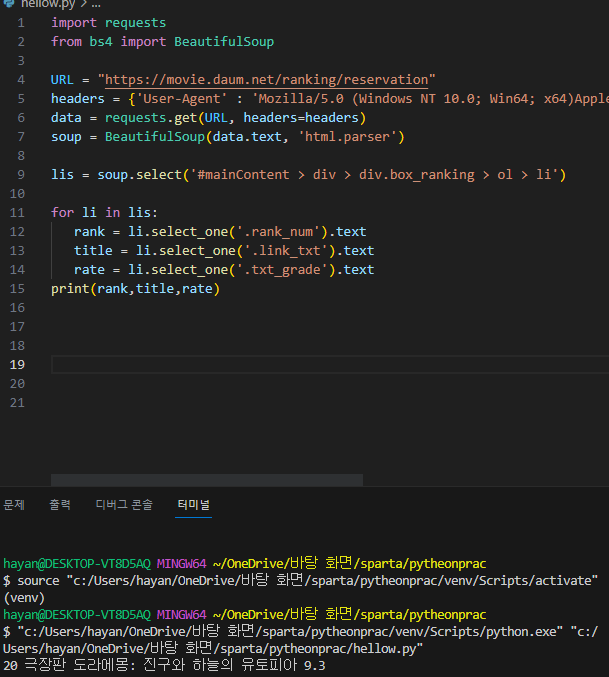Click terminal output '20 극장판 도라에몽' line
Image resolution: width=609 pixels, height=677 pixels.
point(164,665)
